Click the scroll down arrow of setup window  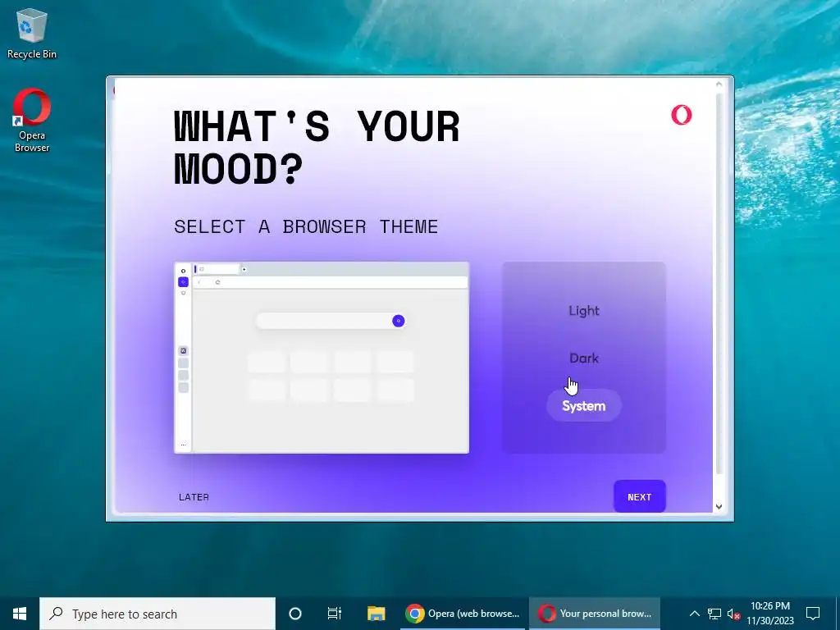pos(719,506)
